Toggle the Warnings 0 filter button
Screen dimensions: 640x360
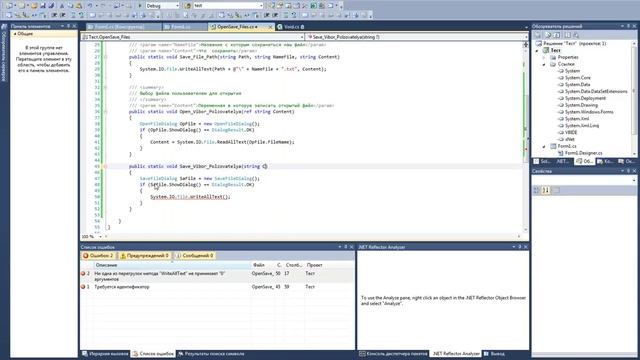pyautogui.click(x=144, y=256)
